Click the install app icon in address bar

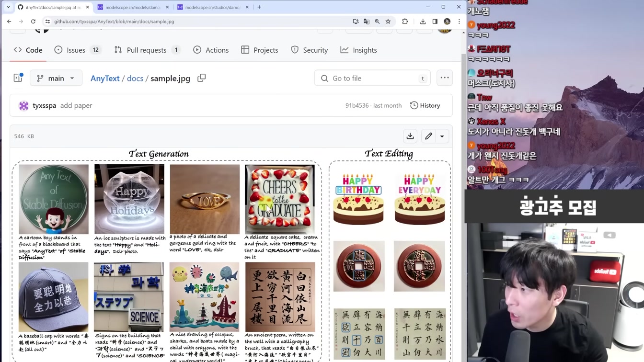(x=356, y=22)
